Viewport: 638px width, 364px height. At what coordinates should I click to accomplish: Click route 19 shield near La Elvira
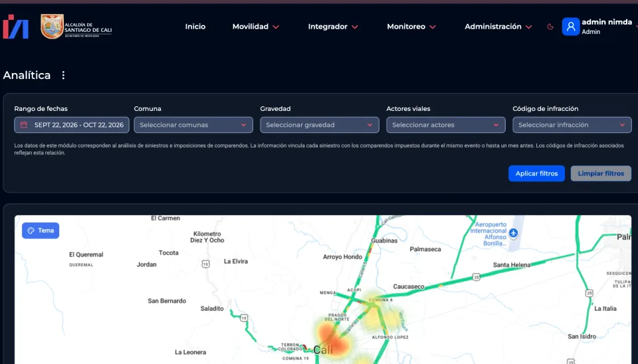coord(206,264)
